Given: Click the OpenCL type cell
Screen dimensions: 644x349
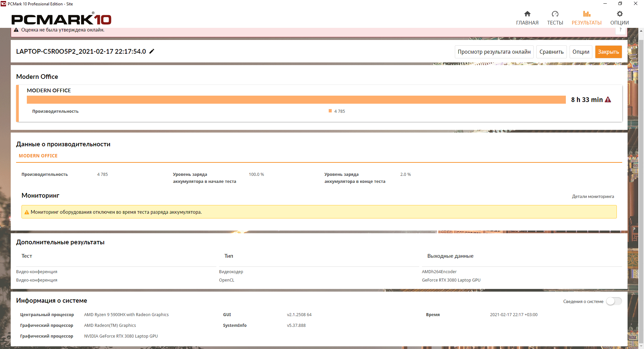Looking at the screenshot, I should click(227, 280).
